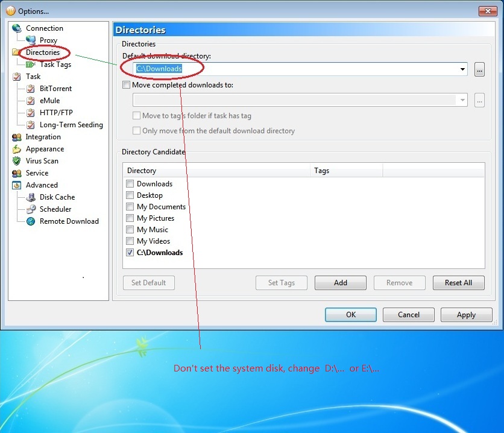
Task: Open Disk Cache settings
Action: point(57,197)
